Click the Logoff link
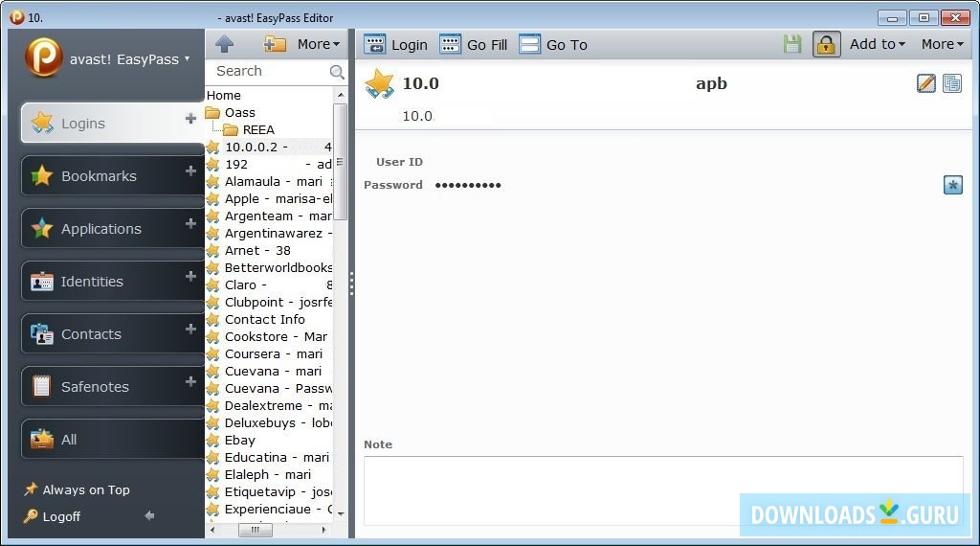Screen dimensions: 980x546 tap(53, 516)
